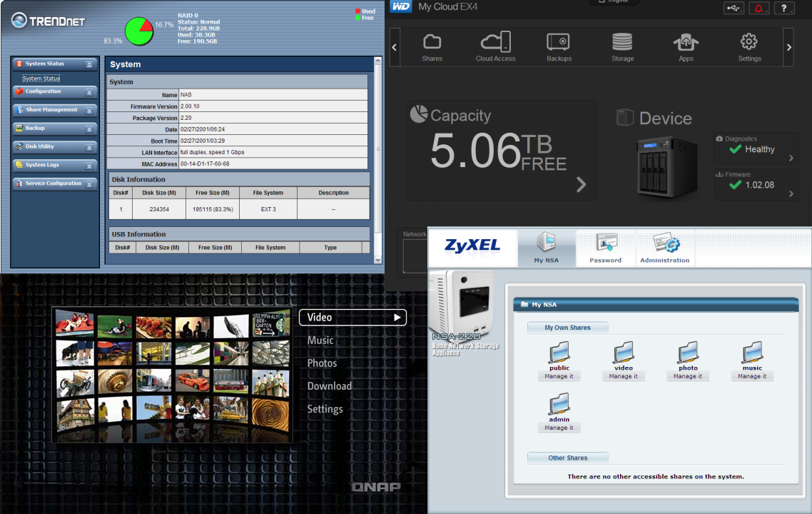Click Manage it under the video share
The width and height of the screenshot is (812, 514).
click(x=624, y=376)
